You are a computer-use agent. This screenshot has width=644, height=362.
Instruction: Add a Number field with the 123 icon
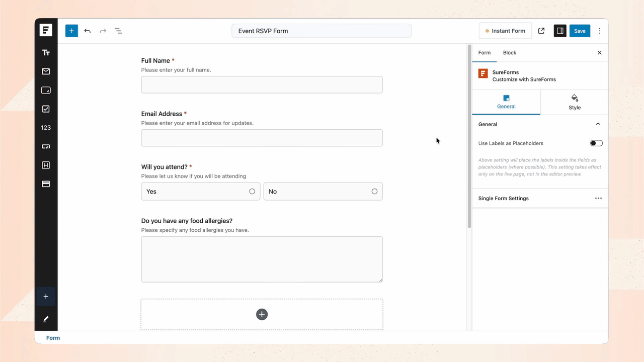(x=46, y=128)
